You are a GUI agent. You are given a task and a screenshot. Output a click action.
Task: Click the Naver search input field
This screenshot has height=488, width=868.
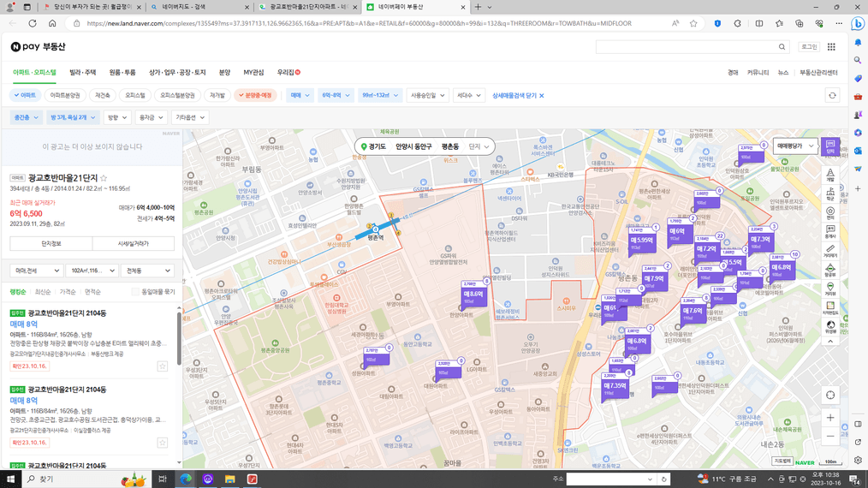tap(687, 47)
